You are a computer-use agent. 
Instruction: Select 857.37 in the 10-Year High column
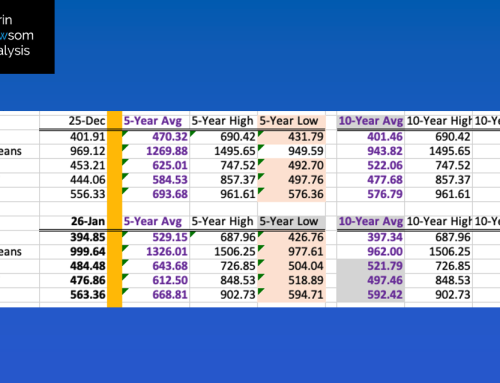point(438,180)
